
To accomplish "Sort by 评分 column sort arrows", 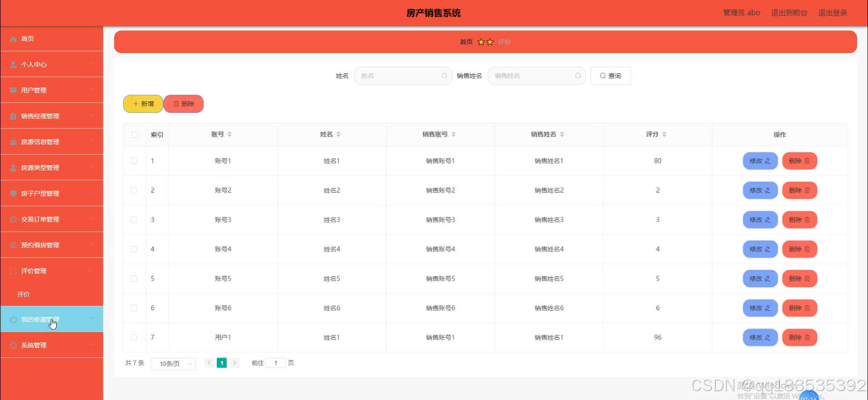I will point(664,134).
